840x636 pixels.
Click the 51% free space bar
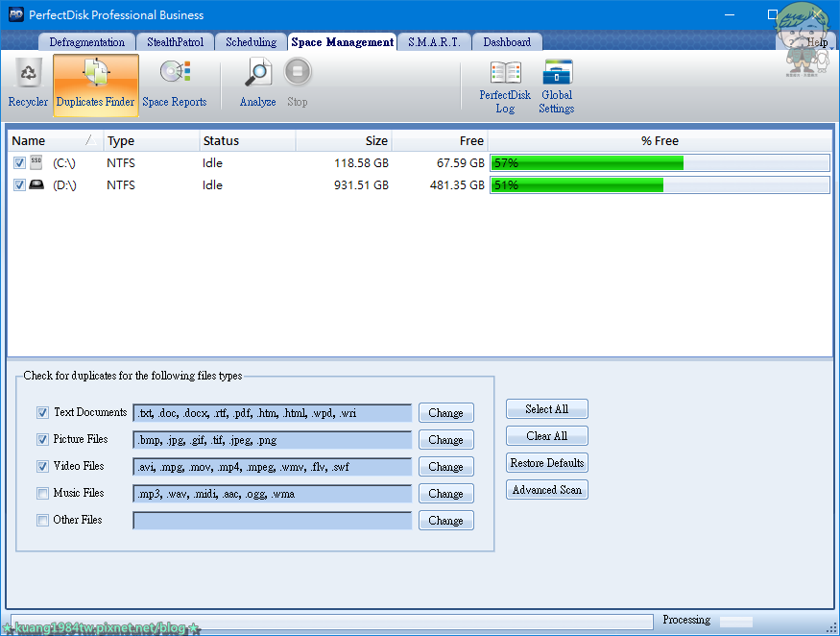click(x=660, y=185)
